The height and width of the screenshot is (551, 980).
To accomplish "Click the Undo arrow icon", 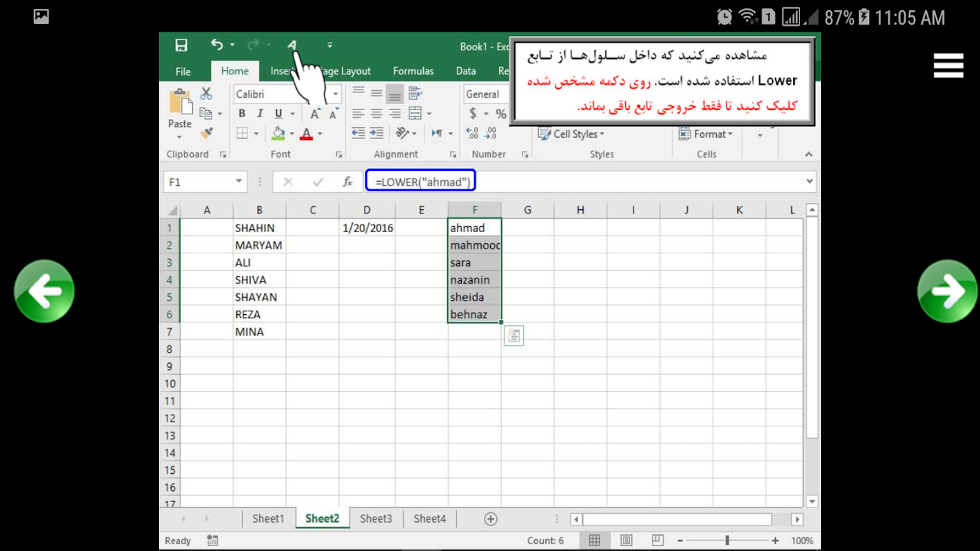I will (217, 45).
